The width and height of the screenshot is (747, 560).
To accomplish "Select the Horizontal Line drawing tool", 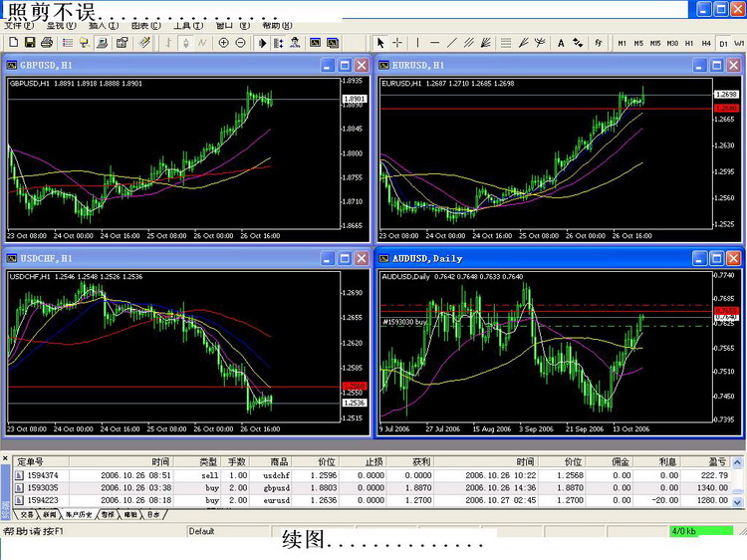I will (434, 43).
